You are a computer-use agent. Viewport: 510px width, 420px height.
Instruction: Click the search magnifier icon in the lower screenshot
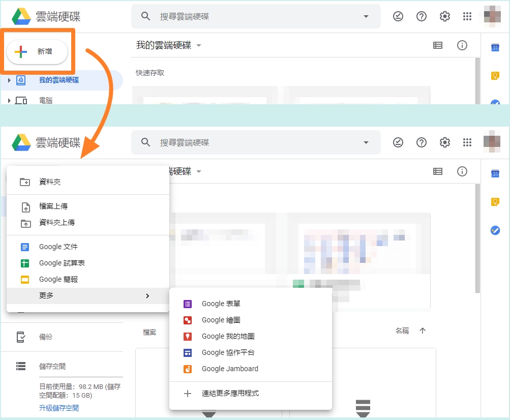pyautogui.click(x=145, y=142)
